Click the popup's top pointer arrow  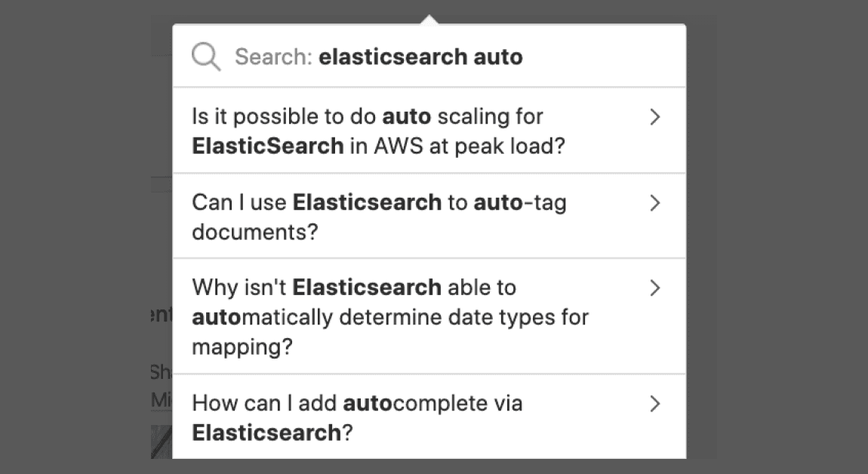(429, 15)
